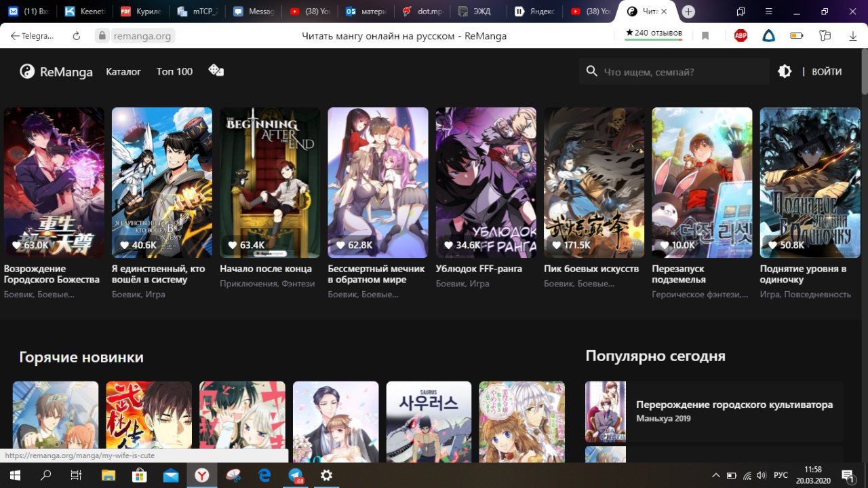Screen dimensions: 868x488
Task: Click the page vertical scrollbar
Action: 864,71
